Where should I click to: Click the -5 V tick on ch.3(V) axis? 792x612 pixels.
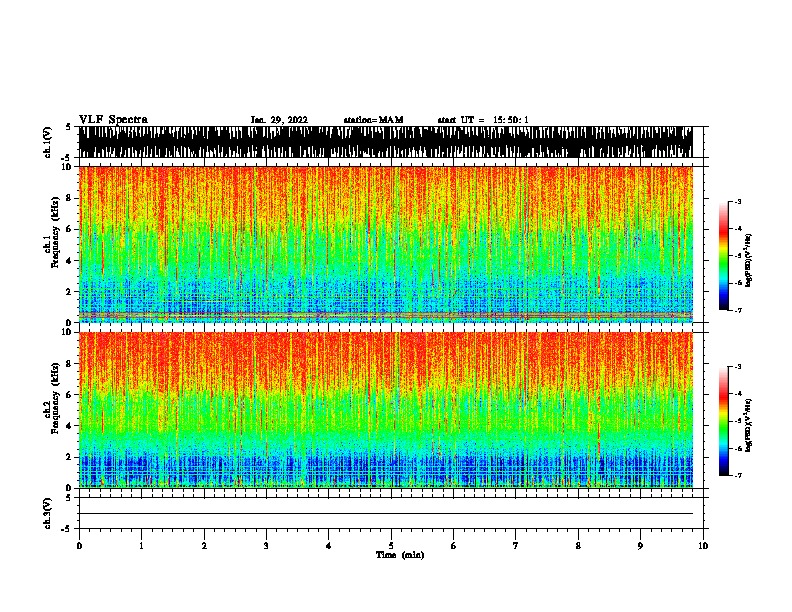pos(67,529)
